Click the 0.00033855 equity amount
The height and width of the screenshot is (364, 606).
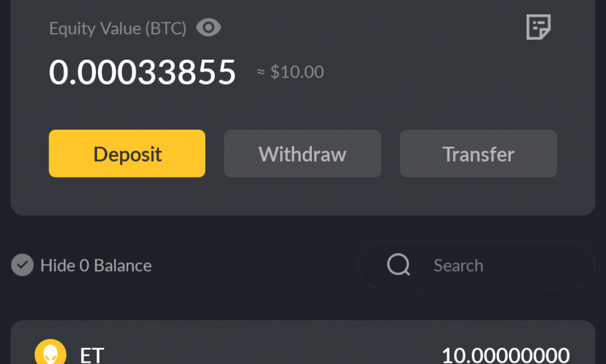click(x=142, y=72)
